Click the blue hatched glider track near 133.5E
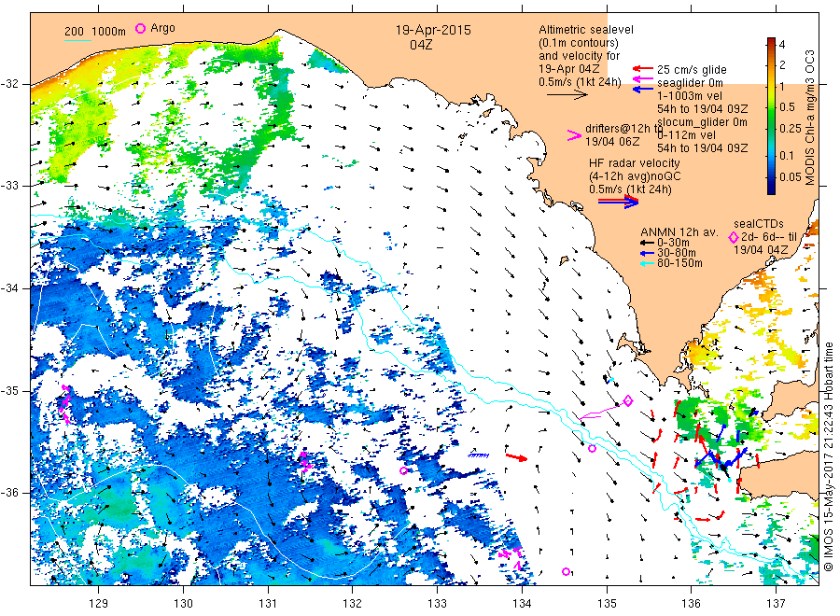The image size is (840, 616). pos(479,455)
